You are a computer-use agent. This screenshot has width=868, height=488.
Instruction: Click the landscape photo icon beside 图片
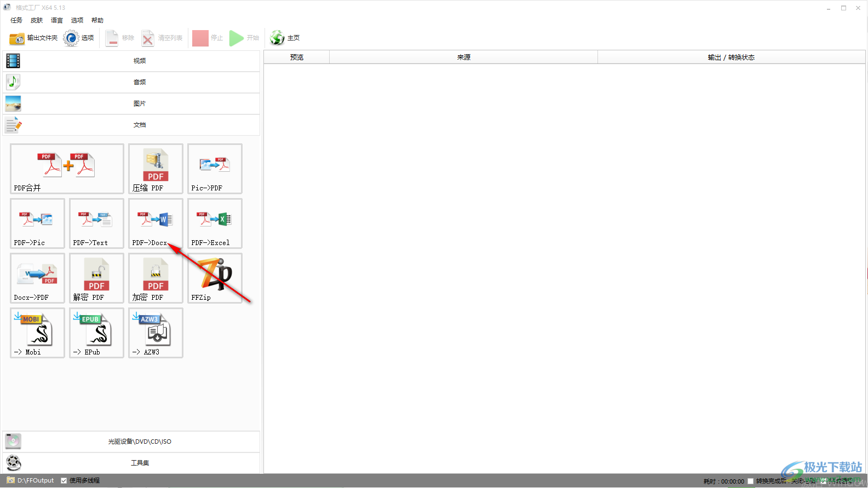[x=13, y=103]
